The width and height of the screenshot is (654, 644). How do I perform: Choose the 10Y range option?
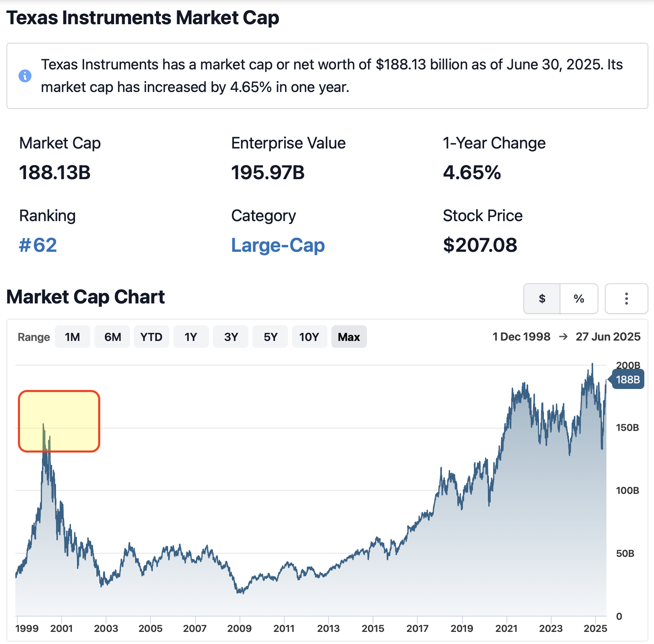click(x=309, y=336)
